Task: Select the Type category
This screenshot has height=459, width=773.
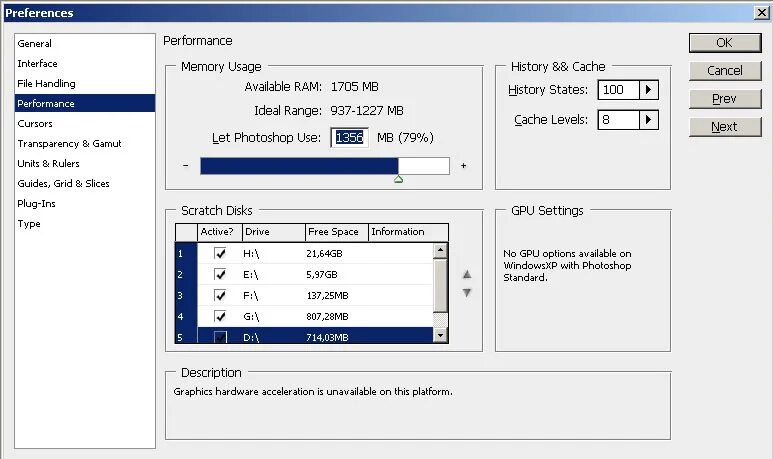Action: 84,224
